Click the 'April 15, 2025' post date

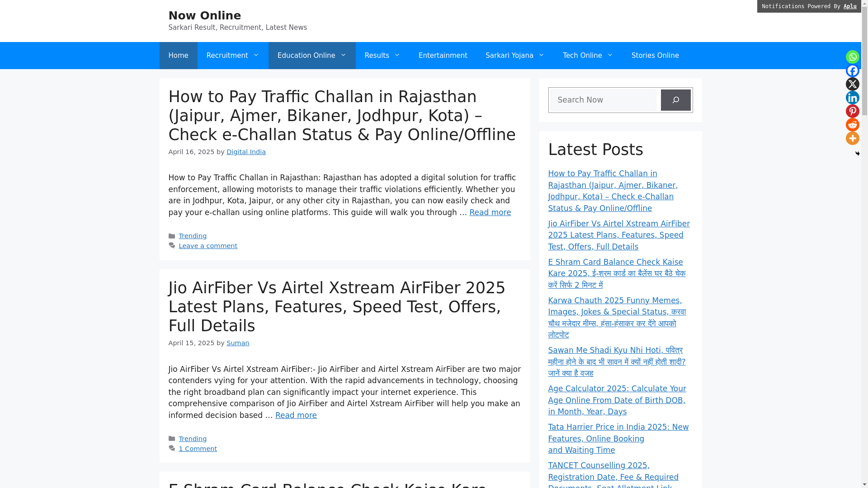(191, 343)
